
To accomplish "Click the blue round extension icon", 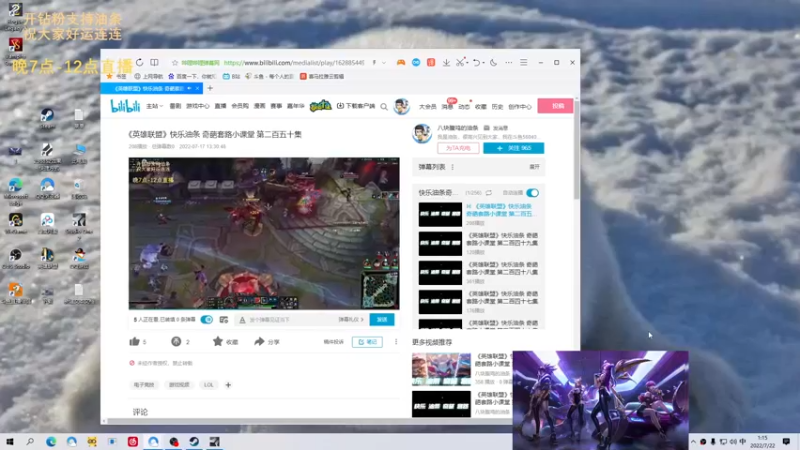I will coord(416,62).
